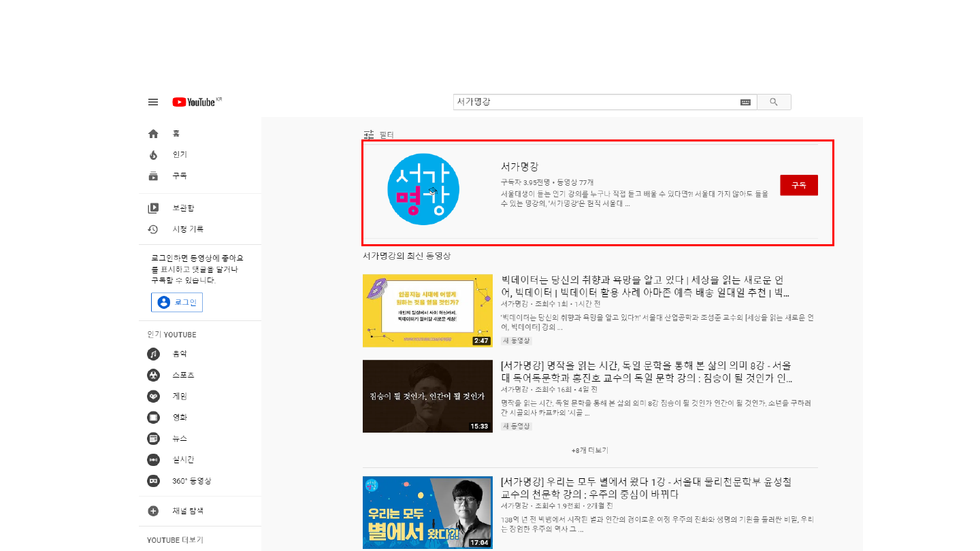Select 음악 (Music) channel icon
This screenshot has height=551, width=980.
coord(153,354)
